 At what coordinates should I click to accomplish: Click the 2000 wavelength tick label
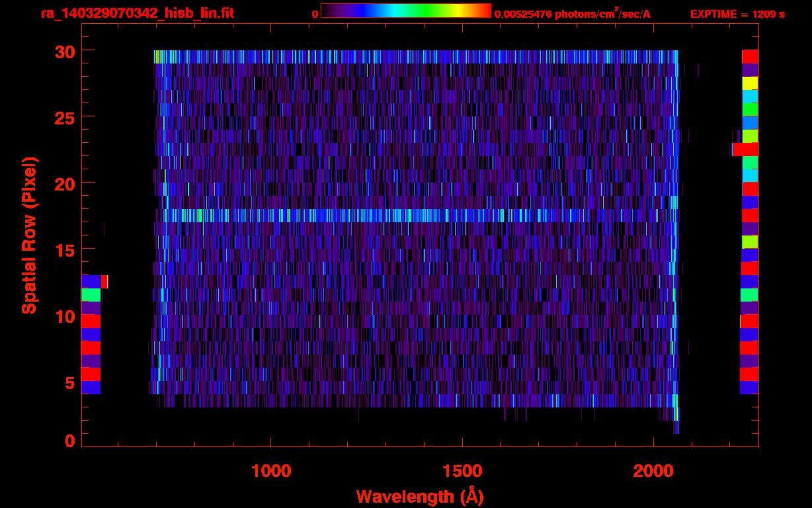point(653,471)
